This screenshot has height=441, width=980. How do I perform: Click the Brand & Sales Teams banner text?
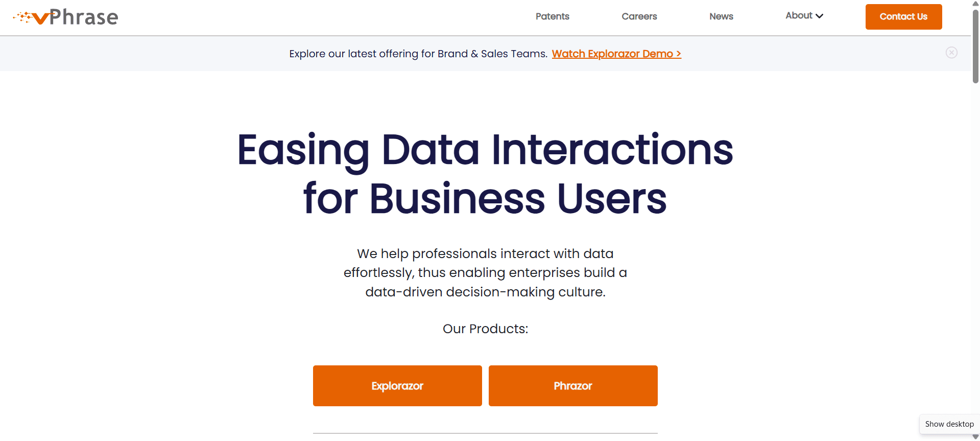click(418, 54)
